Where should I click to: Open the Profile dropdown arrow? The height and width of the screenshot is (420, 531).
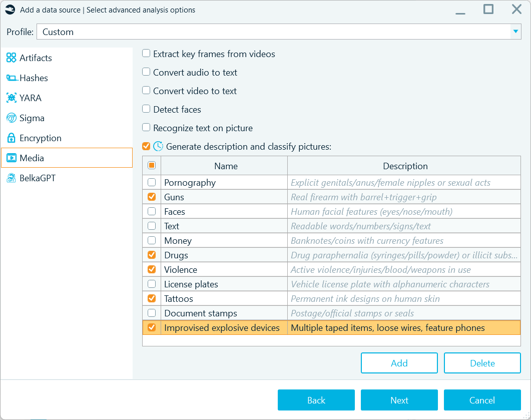(515, 32)
